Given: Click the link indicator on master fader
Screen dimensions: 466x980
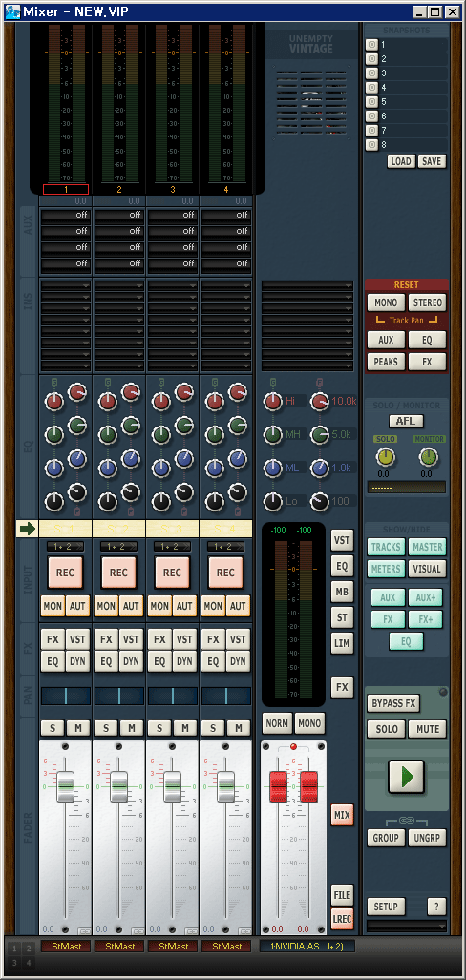Looking at the screenshot, I should coord(293,747).
